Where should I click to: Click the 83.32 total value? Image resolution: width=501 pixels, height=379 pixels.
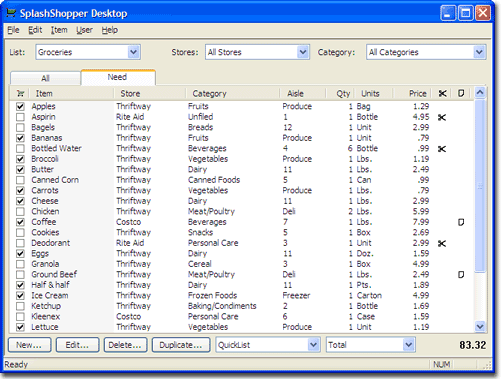click(473, 345)
